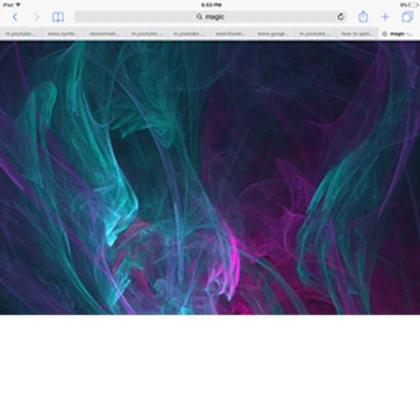Switch to the first m.youtube tab
420x420 pixels.
coord(21,34)
